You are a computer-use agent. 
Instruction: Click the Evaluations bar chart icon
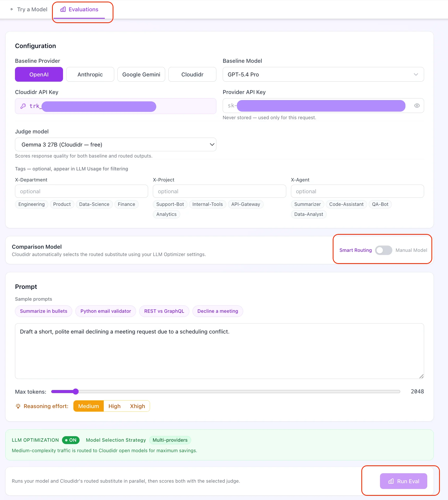63,9
